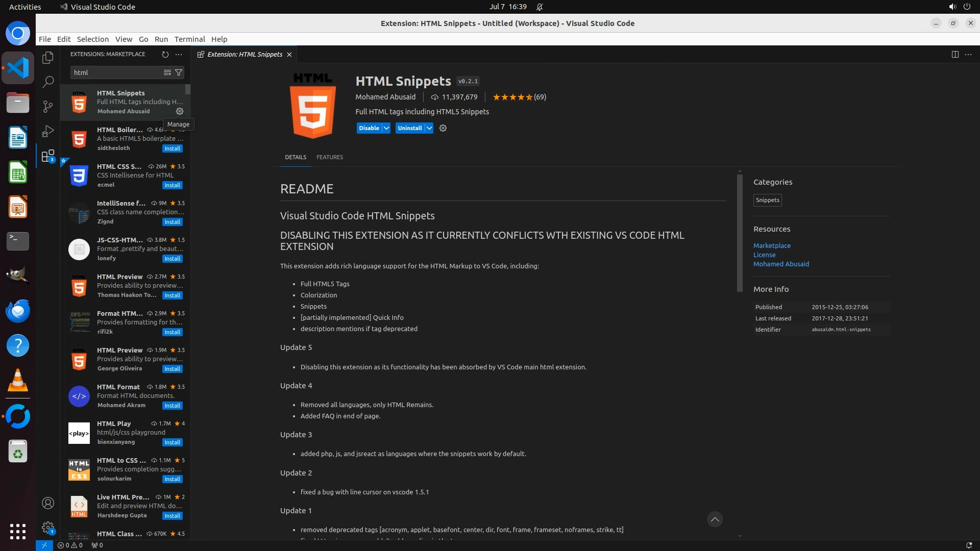Screen dimensions: 980x551
Task: Expand the Disable button dropdown arrow
Action: pos(386,128)
